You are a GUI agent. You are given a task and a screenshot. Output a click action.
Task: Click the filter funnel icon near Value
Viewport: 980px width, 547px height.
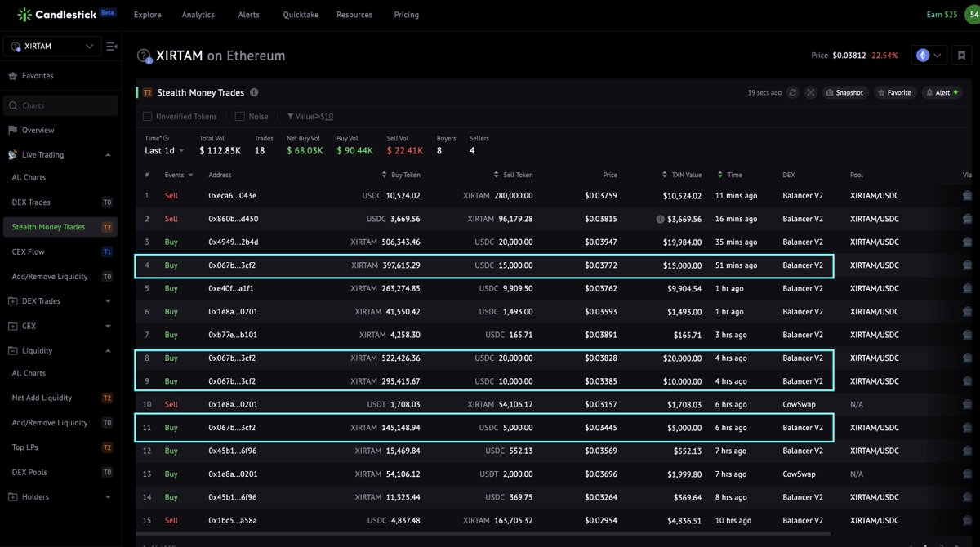click(290, 117)
